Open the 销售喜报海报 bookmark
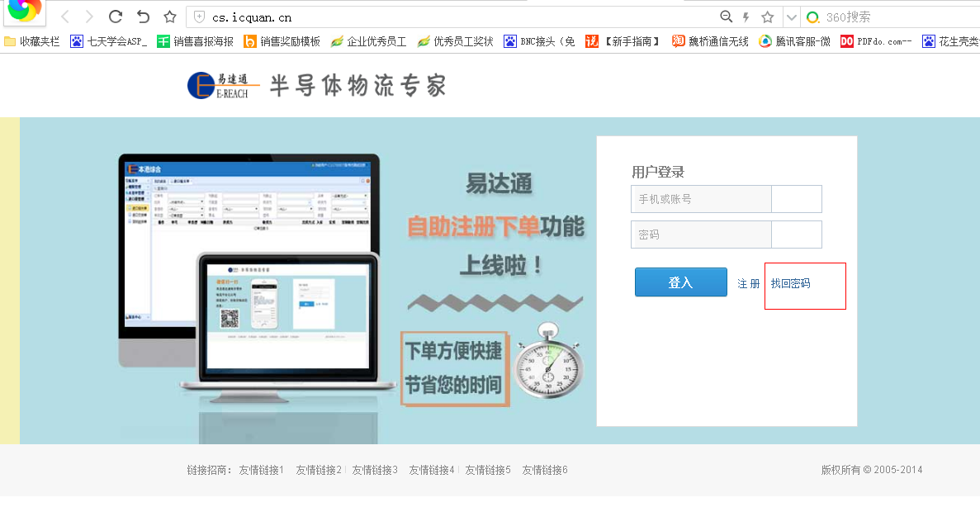980x526 pixels. click(x=196, y=41)
